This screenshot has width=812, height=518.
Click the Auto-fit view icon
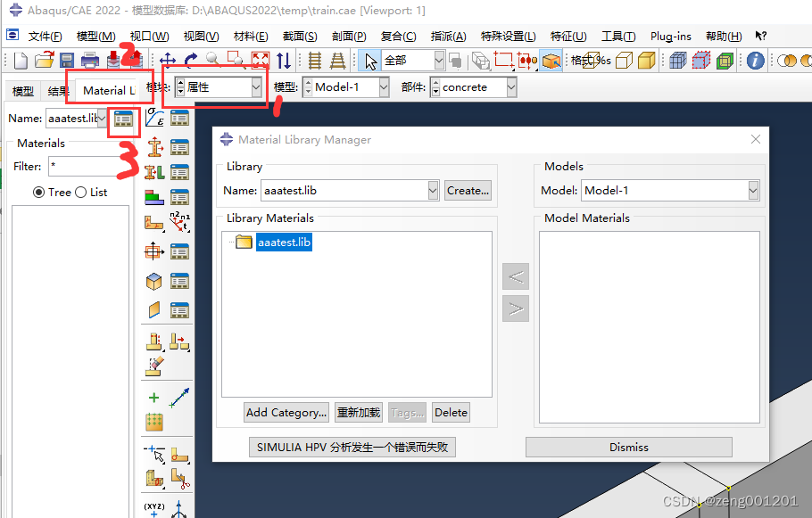coord(261,61)
